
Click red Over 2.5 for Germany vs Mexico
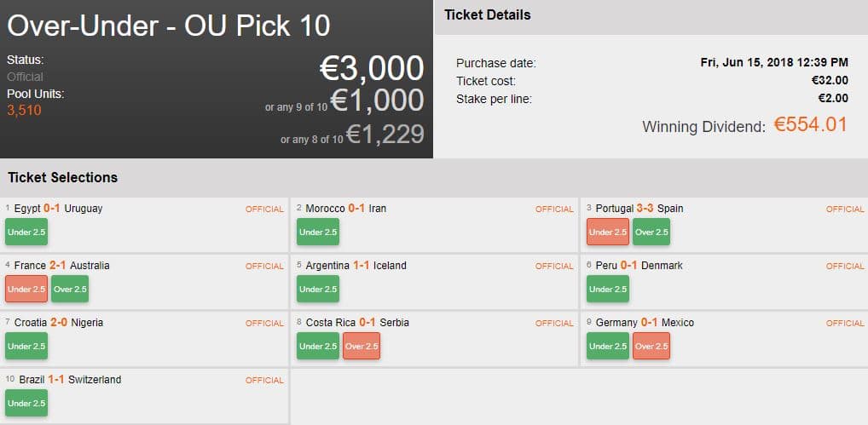coord(651,346)
